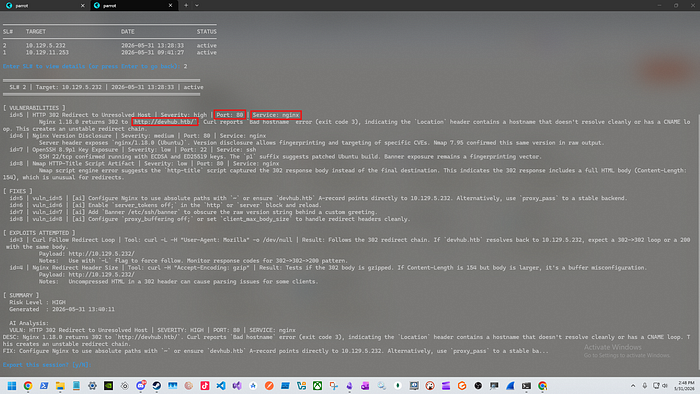Click the '[ FIXES ]' section heading

pyautogui.click(x=17, y=191)
